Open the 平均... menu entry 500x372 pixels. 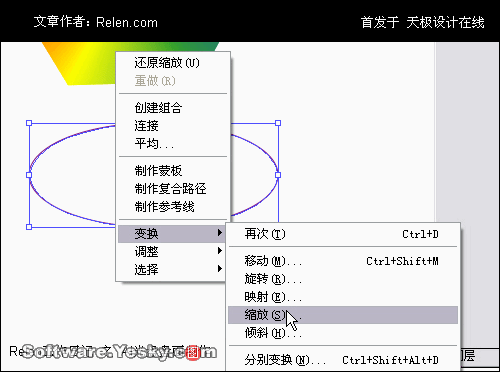pyautogui.click(x=173, y=144)
